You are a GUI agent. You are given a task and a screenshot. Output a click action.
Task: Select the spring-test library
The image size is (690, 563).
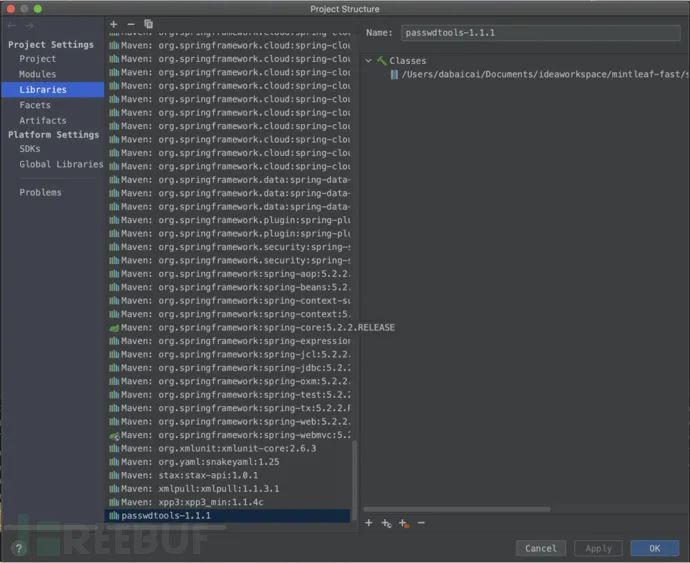[x=229, y=395]
